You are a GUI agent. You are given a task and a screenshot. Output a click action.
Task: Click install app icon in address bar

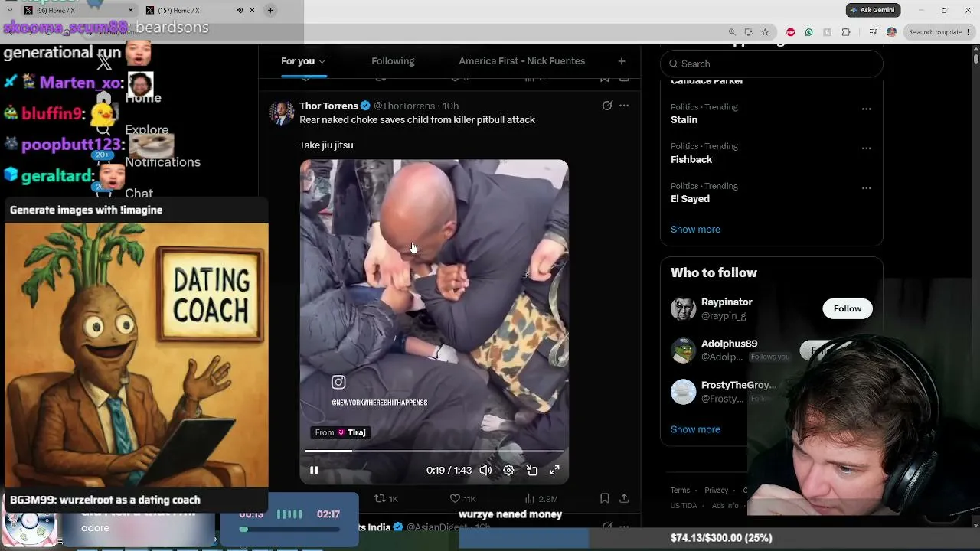point(748,32)
